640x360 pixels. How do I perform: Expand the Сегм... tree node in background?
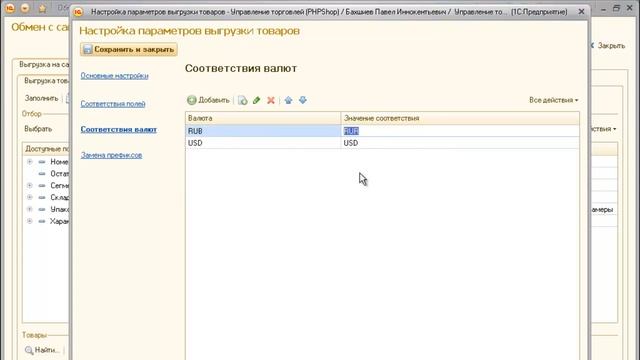tap(29, 186)
